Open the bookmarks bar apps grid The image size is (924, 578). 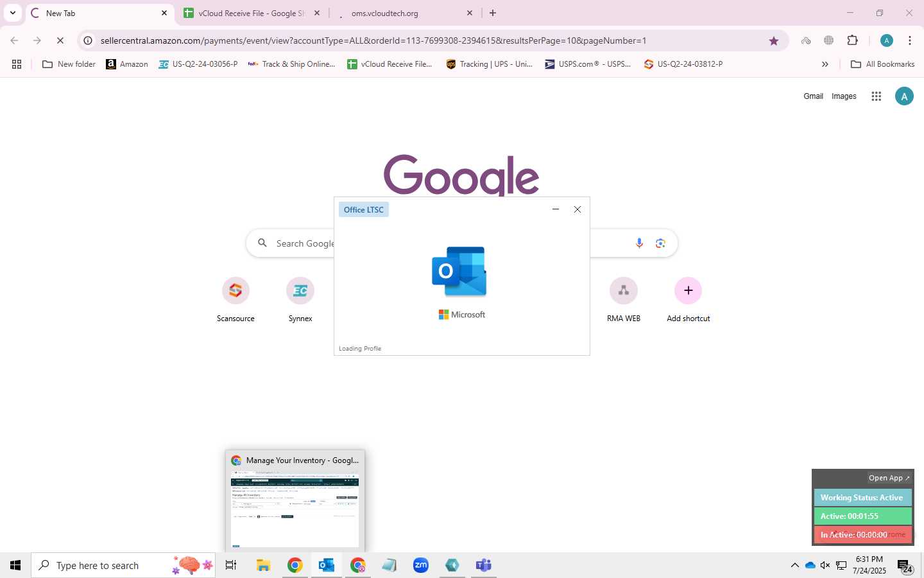click(17, 64)
